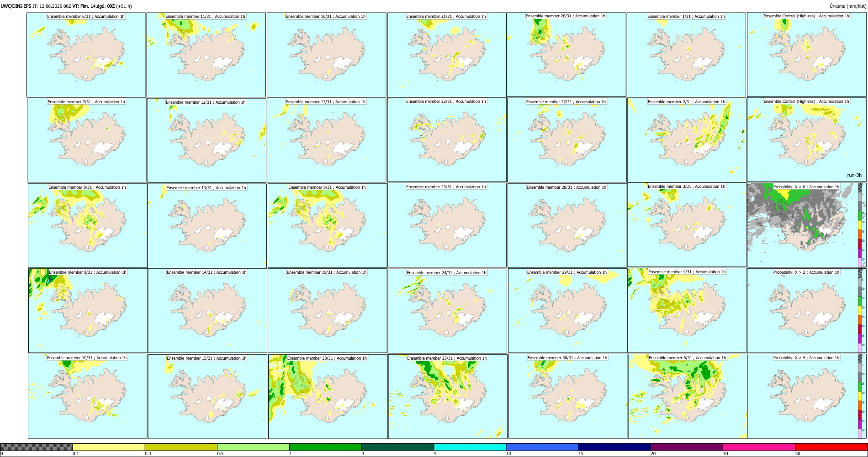Click the 'UWC/DINI-EPS' header title

(x=16, y=6)
